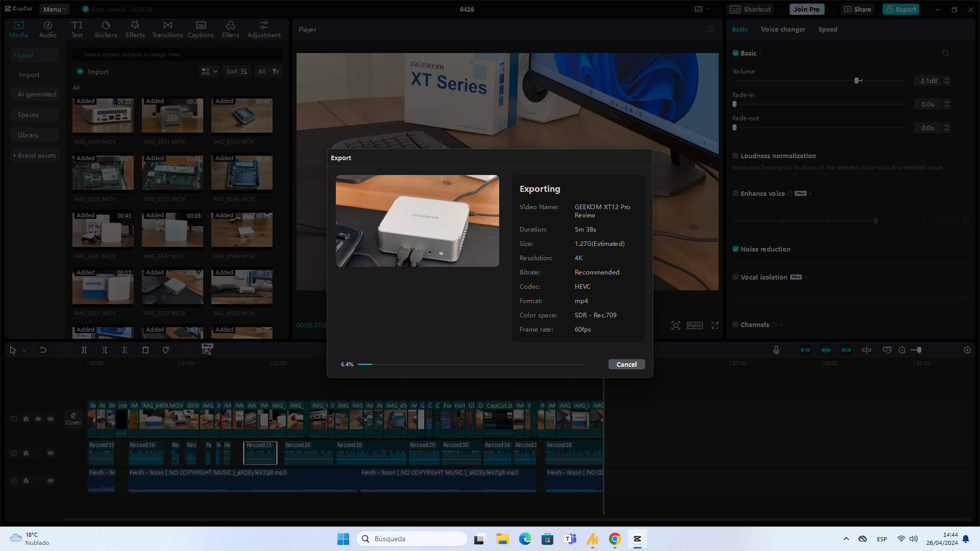Click Cancel button to stop export

tap(627, 364)
